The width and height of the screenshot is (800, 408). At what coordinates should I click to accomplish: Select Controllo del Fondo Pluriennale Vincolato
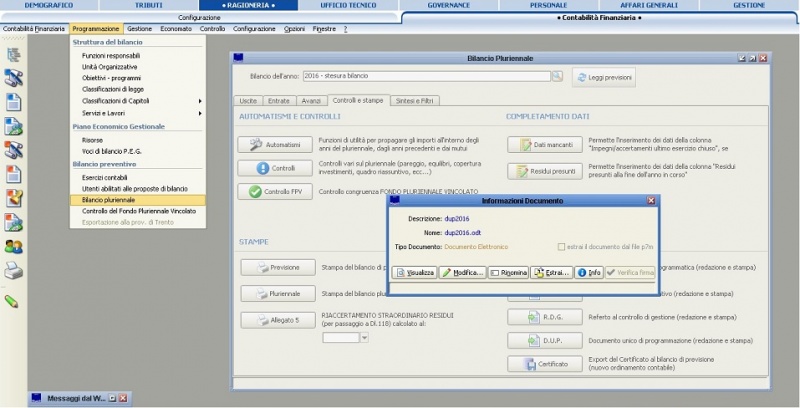[x=138, y=211]
